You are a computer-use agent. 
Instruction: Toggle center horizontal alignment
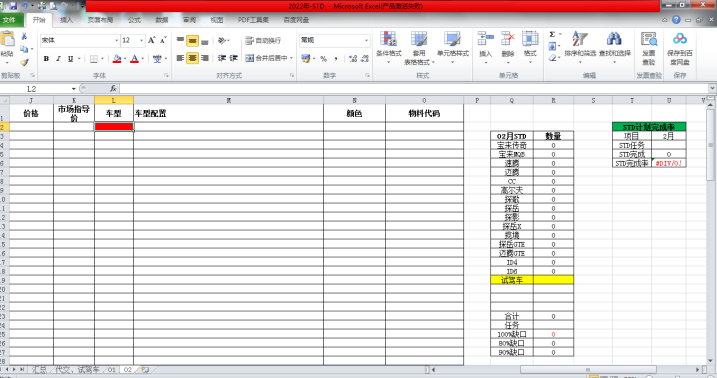coord(193,58)
